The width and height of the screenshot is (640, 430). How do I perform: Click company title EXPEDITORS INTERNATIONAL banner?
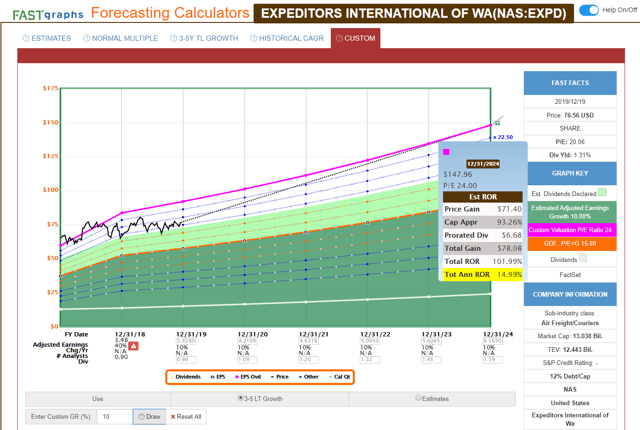point(413,13)
